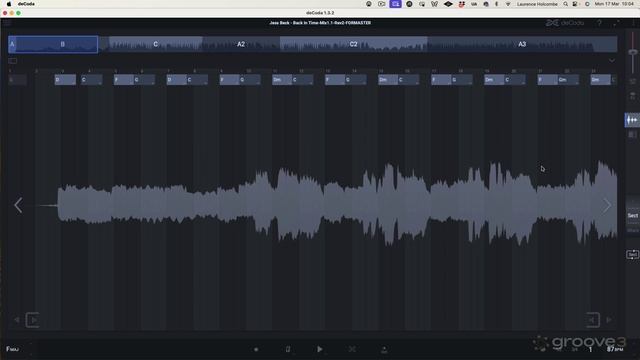
Task: Open the help question mark icon
Action: click(599, 23)
